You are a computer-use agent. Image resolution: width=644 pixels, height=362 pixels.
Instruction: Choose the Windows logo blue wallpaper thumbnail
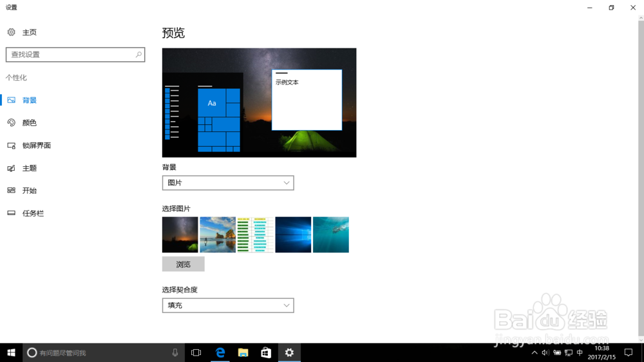pos(293,234)
